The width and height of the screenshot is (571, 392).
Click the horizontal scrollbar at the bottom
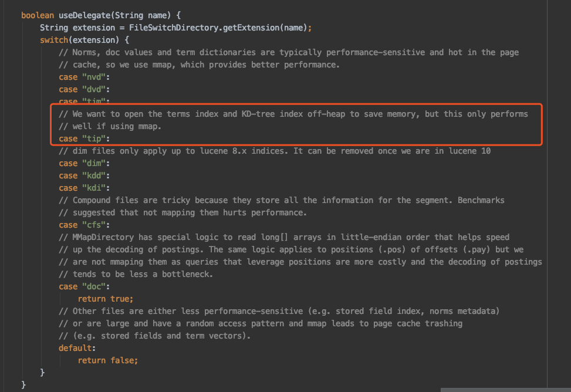(x=506, y=390)
